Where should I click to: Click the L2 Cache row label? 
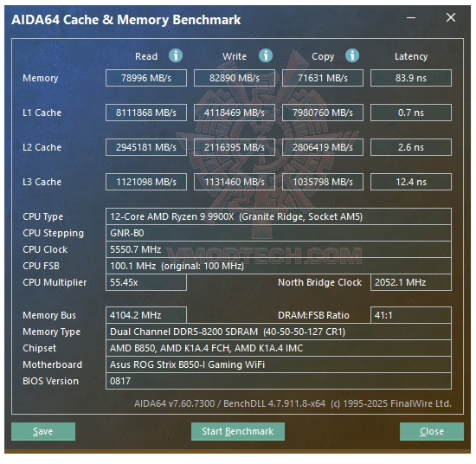42,147
